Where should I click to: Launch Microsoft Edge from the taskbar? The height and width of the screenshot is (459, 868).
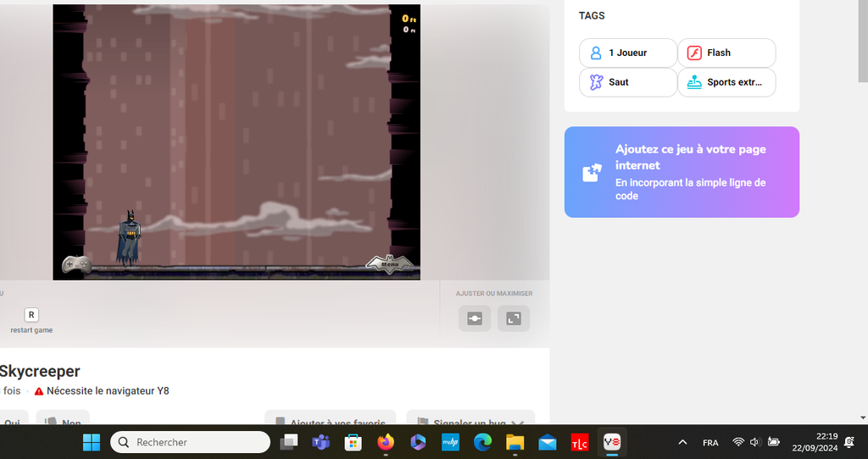click(482, 442)
